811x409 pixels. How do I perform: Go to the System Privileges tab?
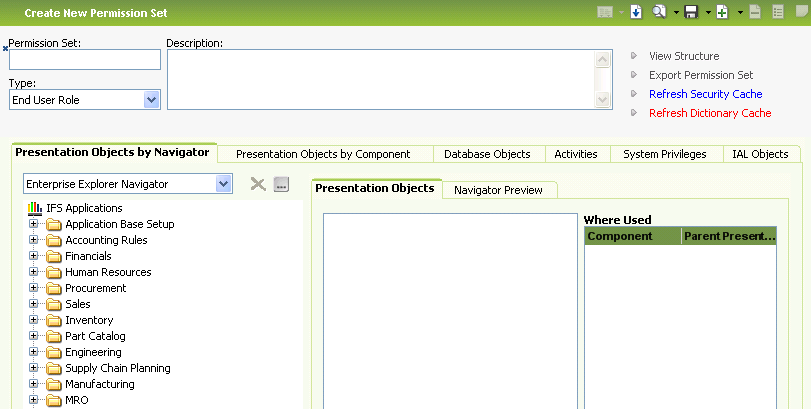tap(664, 154)
